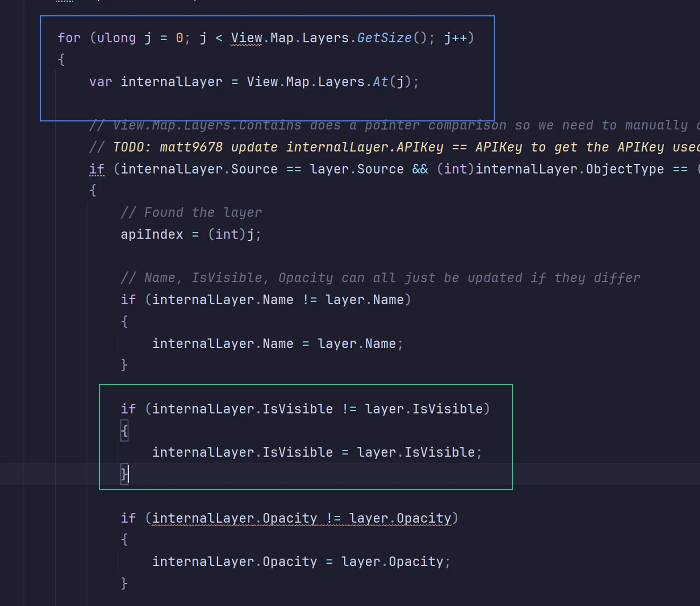
Task: Click 'GetSize' method call in for loop
Action: pyautogui.click(x=384, y=38)
